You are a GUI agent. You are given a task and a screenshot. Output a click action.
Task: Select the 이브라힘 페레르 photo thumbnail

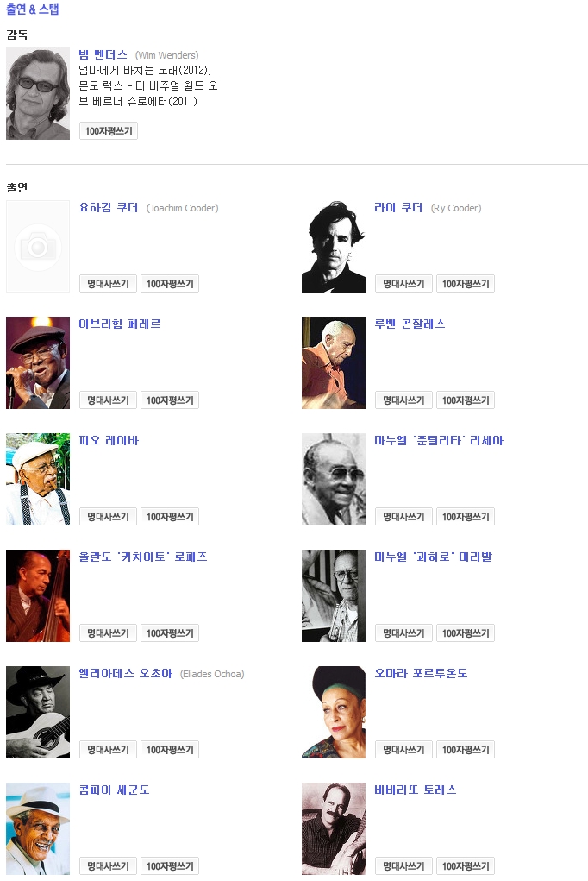[x=38, y=362]
